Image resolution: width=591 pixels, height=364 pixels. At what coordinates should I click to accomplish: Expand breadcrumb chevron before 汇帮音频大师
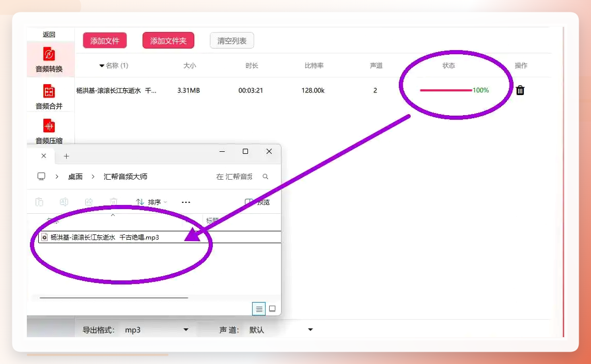92,177
